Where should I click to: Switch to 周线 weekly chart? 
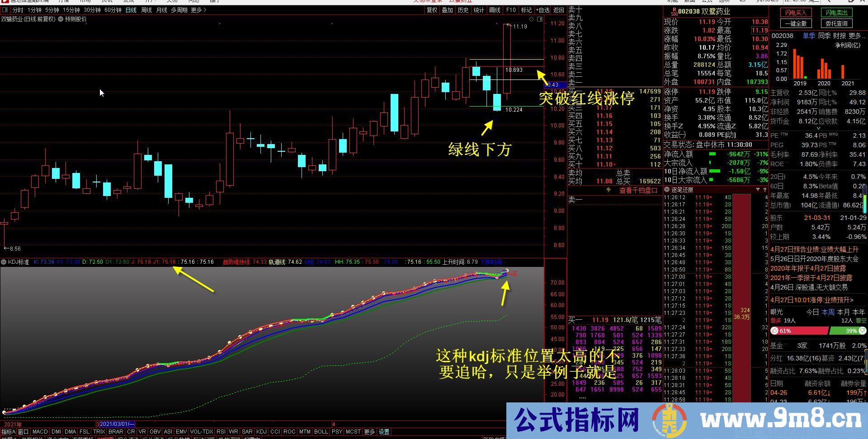(x=146, y=9)
